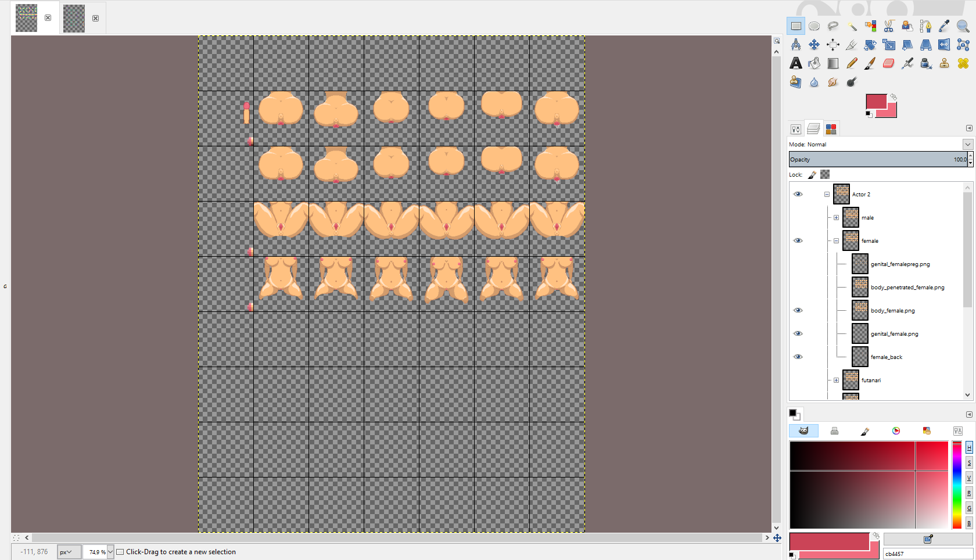Select the Clone stamp tool
The width and height of the screenshot is (976, 560).
tap(945, 63)
